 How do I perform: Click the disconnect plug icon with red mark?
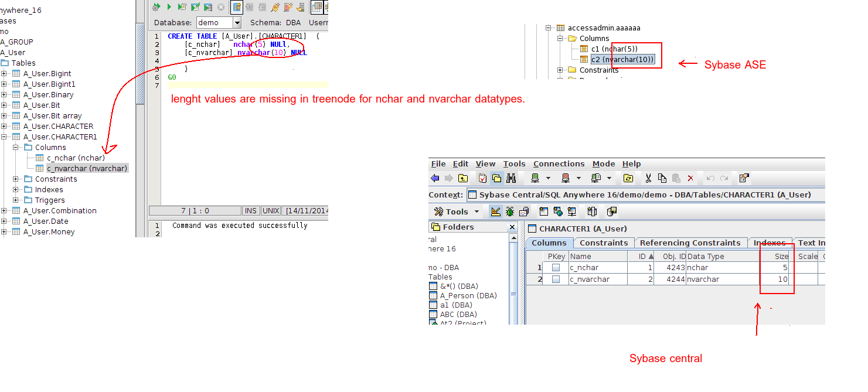click(x=288, y=7)
